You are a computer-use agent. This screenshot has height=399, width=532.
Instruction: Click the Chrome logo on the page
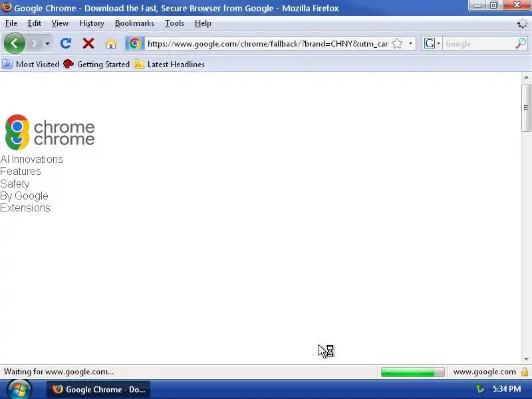pyautogui.click(x=50, y=132)
